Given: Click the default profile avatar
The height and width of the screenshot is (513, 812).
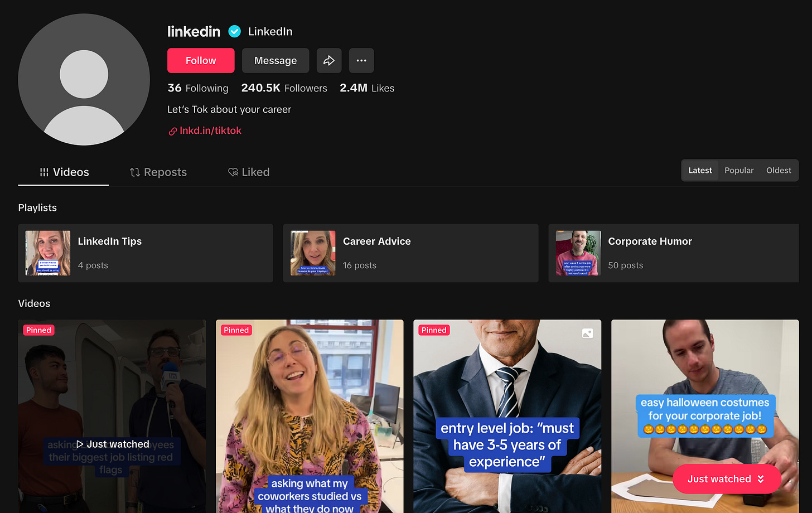Looking at the screenshot, I should click(84, 80).
